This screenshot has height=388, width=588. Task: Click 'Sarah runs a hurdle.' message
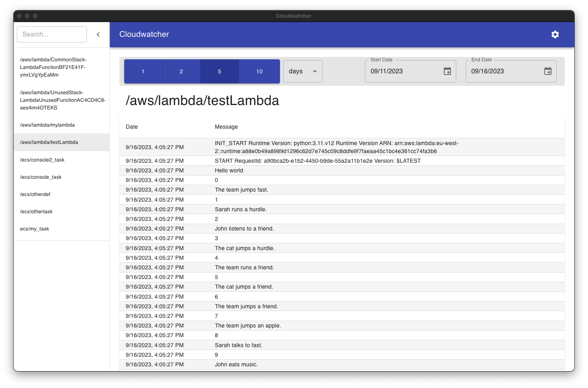[x=241, y=209]
